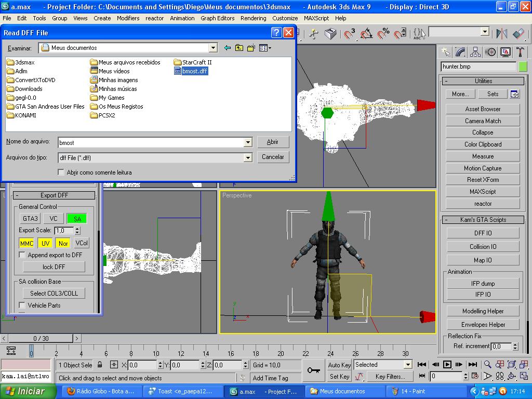Screen dimensions: 532x399
Task: Open Edit Named Selection Sets icon
Action: [x=419, y=34]
